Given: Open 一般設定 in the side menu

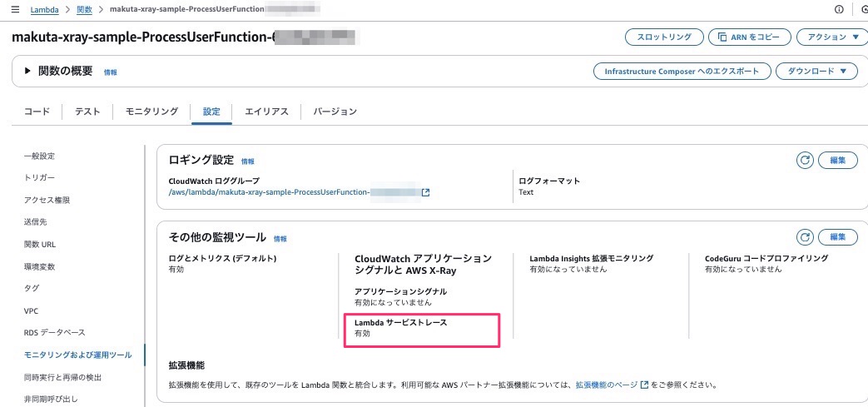Looking at the screenshot, I should (39, 156).
